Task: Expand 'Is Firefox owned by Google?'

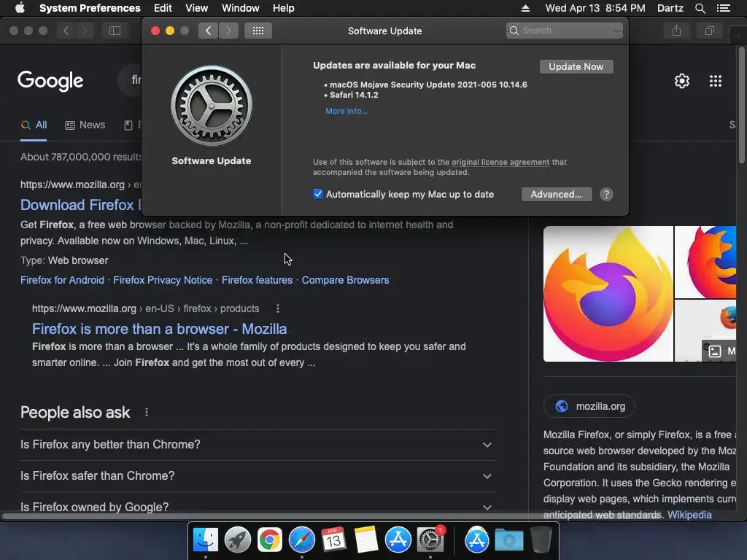Action: [258, 507]
